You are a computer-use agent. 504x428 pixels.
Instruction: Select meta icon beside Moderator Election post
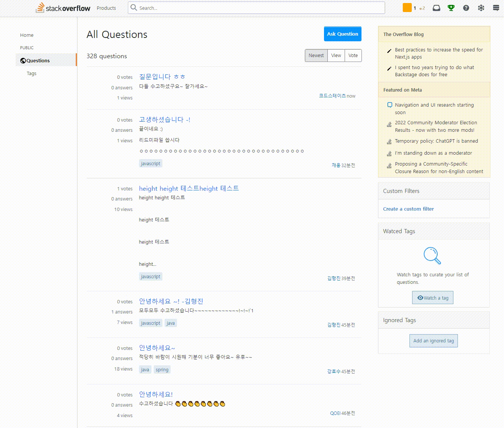390,124
